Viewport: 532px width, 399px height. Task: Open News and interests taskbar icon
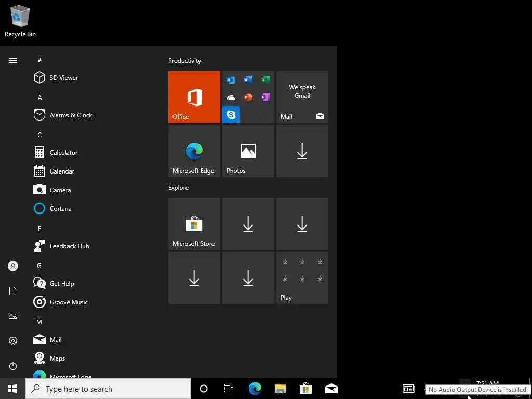[x=408, y=389]
